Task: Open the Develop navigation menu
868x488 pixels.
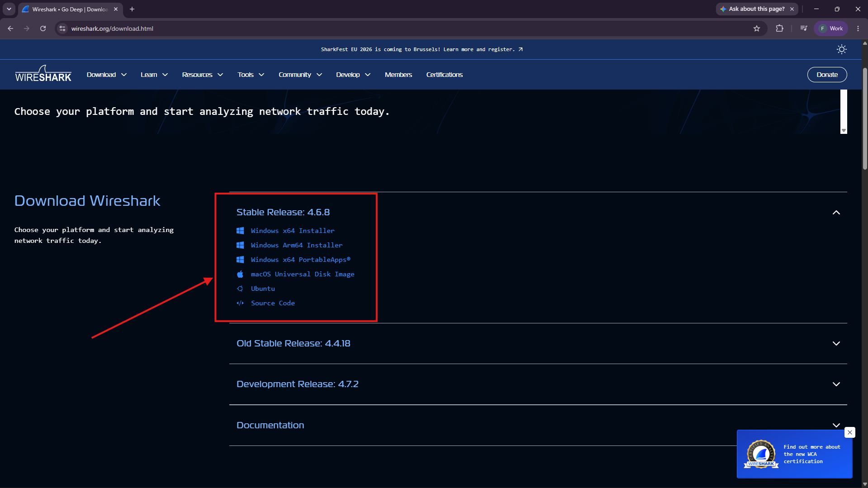Action: click(353, 75)
